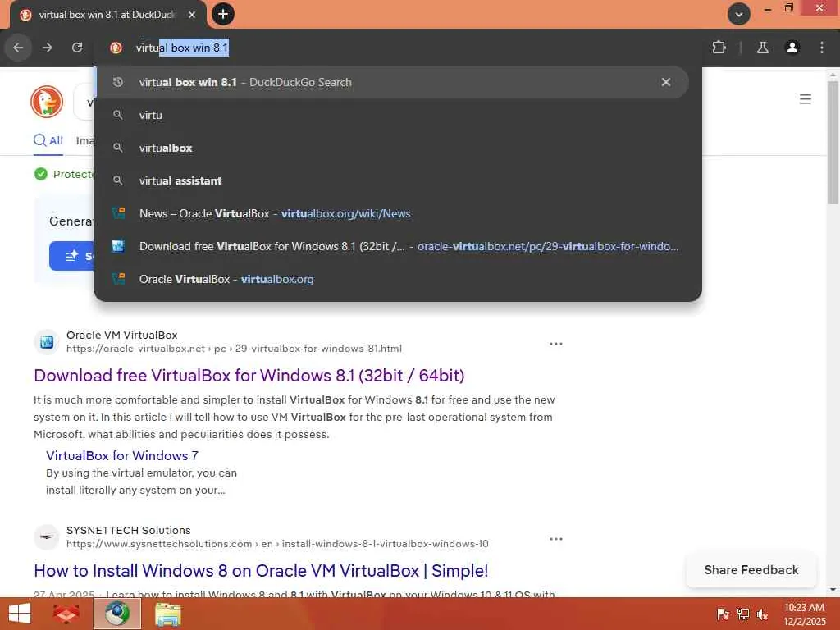Click the network tray icon

[x=743, y=614]
